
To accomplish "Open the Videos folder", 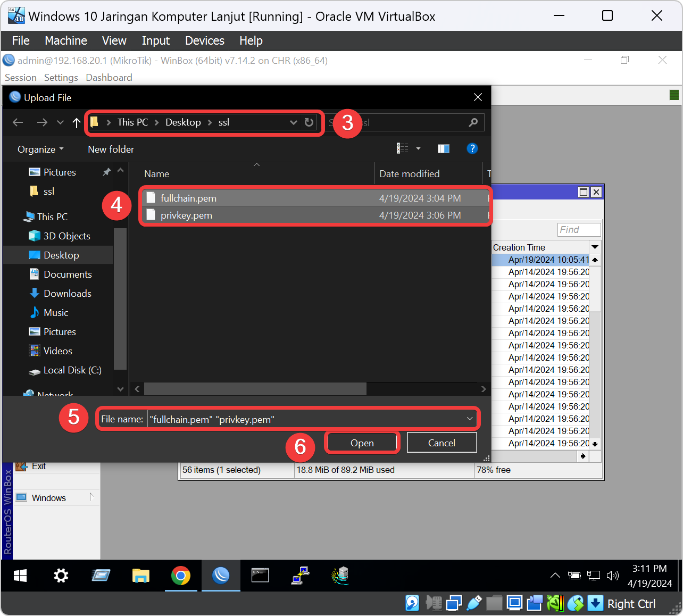I will (x=57, y=351).
